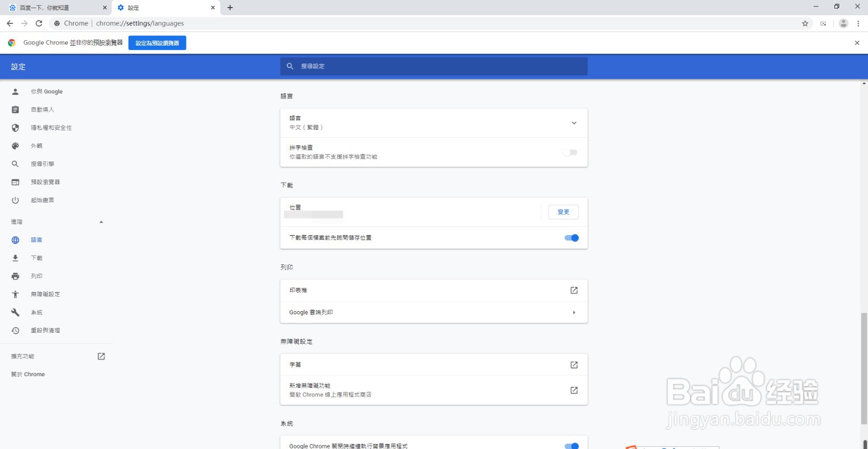
Task: Switch to the 設定 tab
Action: 166,8
